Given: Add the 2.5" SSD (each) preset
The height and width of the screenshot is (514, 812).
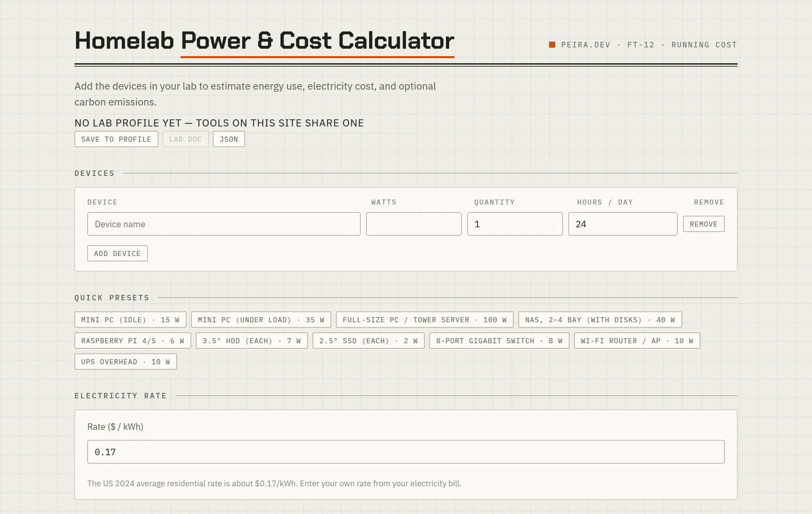Looking at the screenshot, I should point(368,341).
